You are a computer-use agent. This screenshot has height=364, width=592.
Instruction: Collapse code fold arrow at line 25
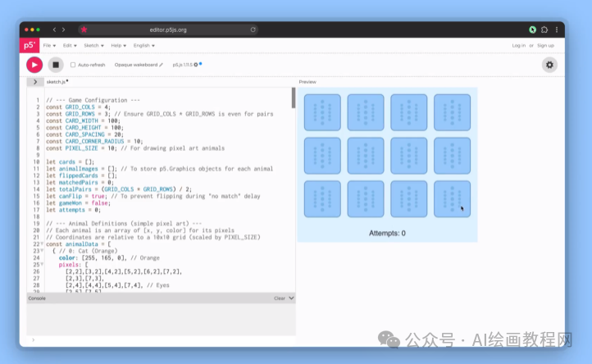[x=42, y=265]
